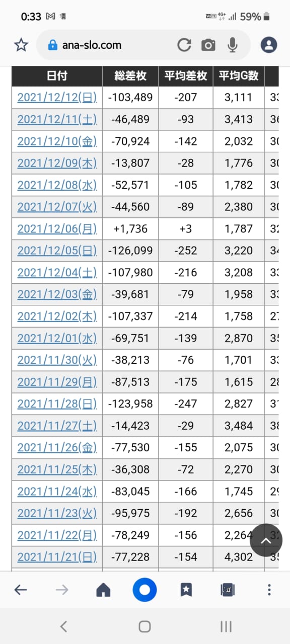
Task: Tap the 総差枚 column header
Action: pyautogui.click(x=130, y=76)
